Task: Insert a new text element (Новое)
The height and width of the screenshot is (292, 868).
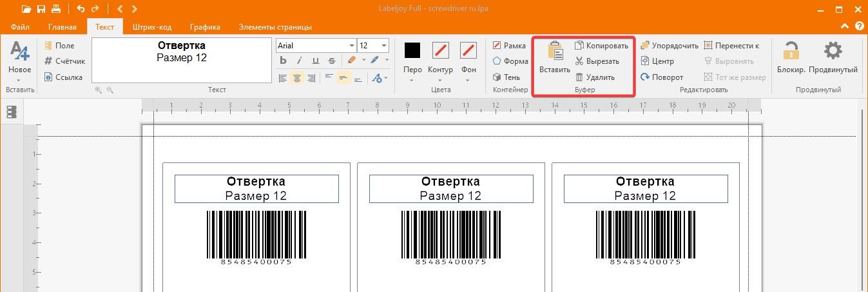Action: click(x=19, y=57)
